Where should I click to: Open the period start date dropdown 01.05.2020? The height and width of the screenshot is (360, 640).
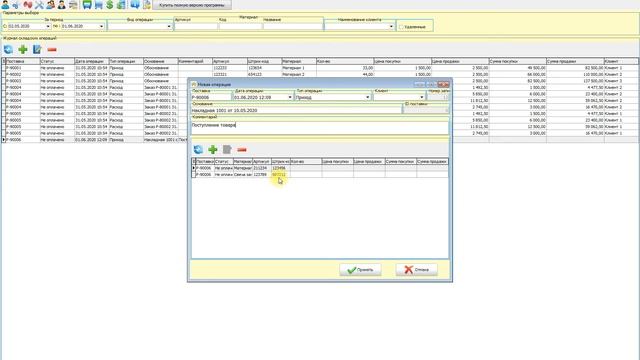pyautogui.click(x=48, y=27)
